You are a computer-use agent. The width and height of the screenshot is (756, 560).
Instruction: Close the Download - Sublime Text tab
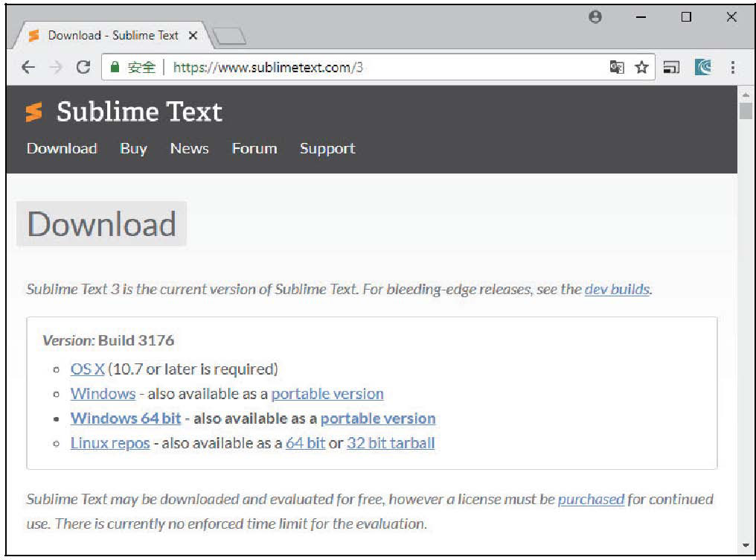coord(193,35)
